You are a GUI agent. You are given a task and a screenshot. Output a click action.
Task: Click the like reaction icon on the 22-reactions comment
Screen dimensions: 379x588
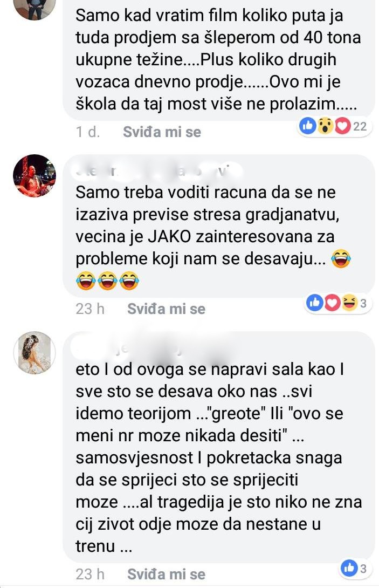(x=308, y=126)
